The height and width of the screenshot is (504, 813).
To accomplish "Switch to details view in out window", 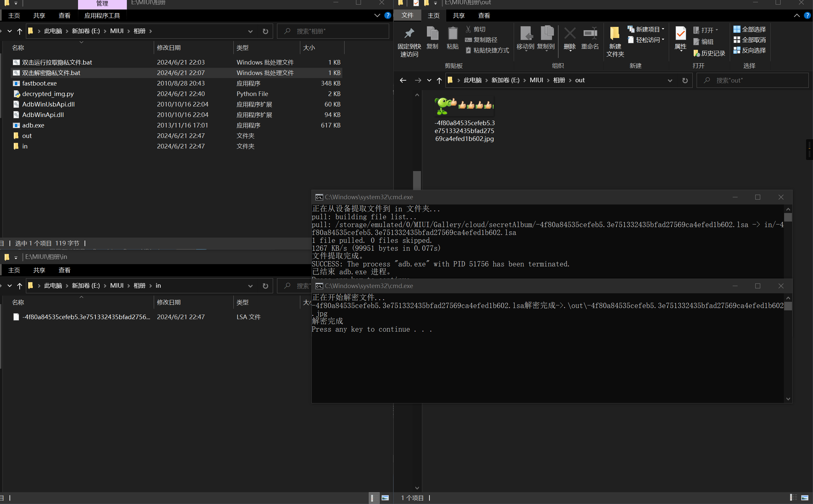I will click(793, 498).
